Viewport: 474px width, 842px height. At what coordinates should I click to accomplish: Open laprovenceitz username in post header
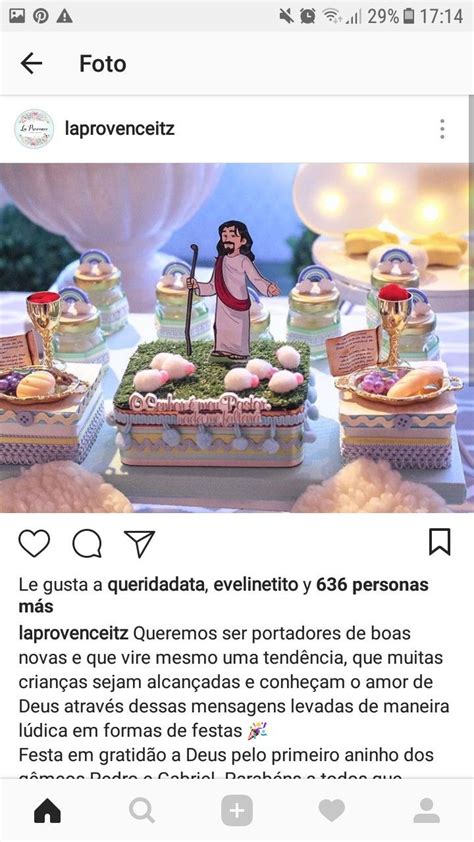[x=120, y=129]
